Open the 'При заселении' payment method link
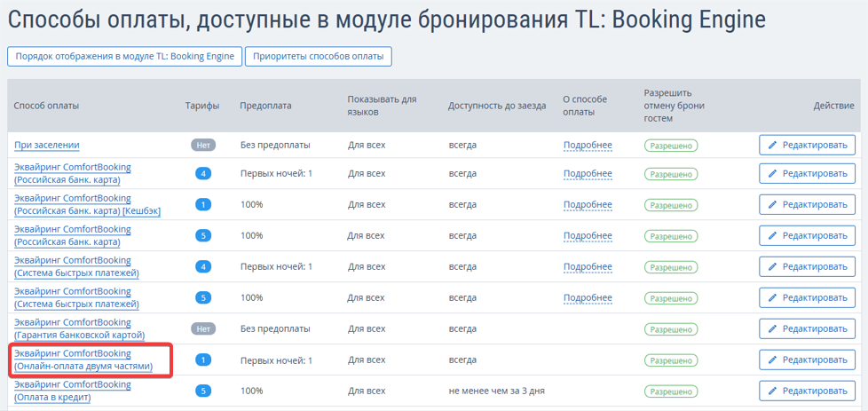 [x=47, y=145]
